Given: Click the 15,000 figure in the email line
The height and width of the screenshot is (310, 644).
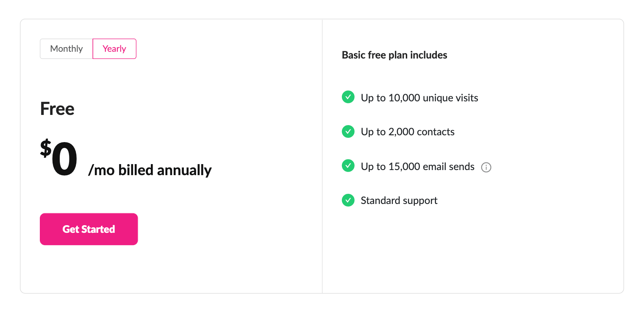Looking at the screenshot, I should pos(402,167).
